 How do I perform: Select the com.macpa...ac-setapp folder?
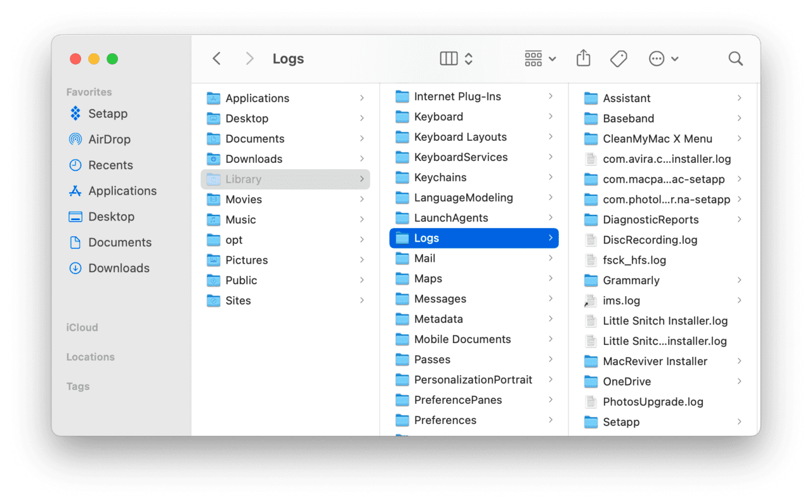point(663,179)
